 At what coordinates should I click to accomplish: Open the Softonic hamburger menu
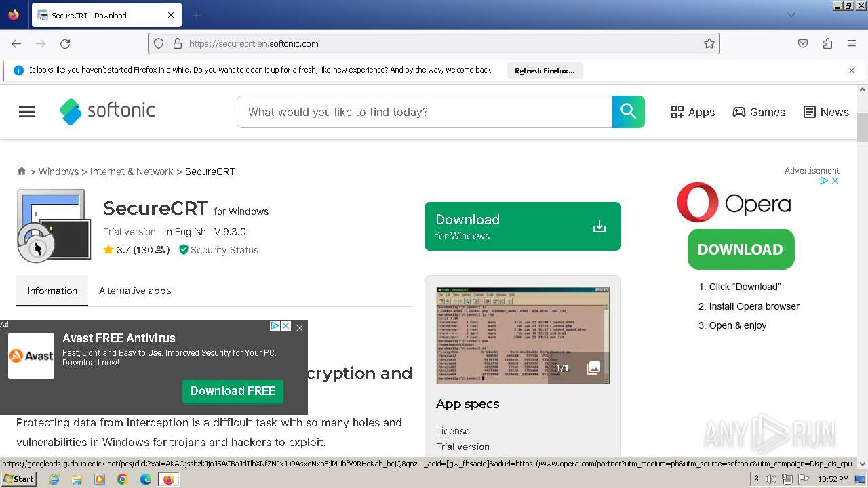[x=27, y=112]
